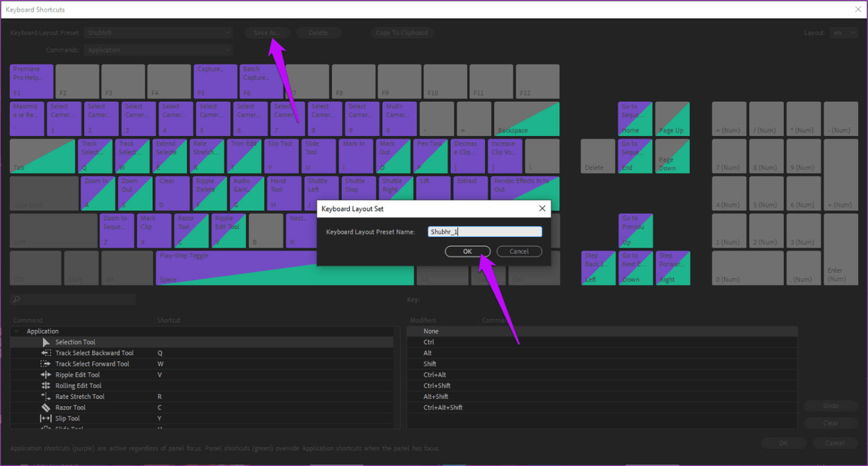The image size is (868, 466).
Task: Close the Keyboard Layout Set dialog
Action: pyautogui.click(x=542, y=209)
